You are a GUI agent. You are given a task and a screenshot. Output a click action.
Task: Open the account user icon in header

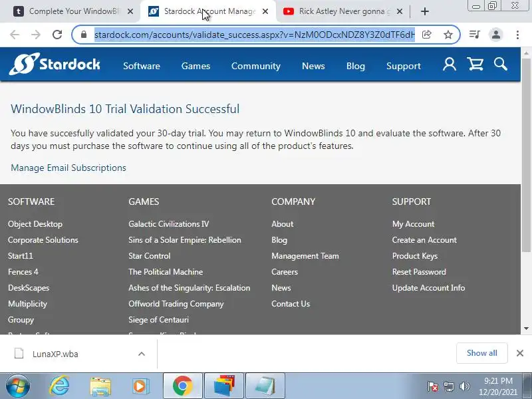click(x=450, y=64)
